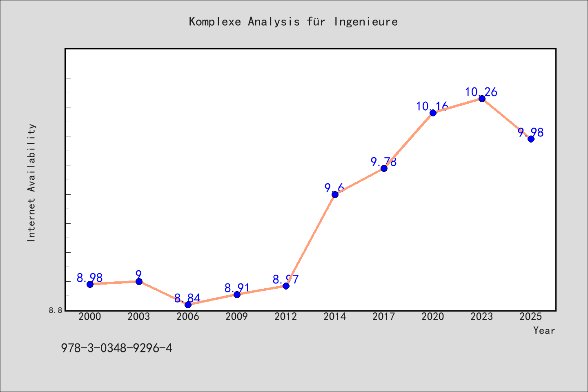588x392 pixels.
Task: Click the line segment between 2023 and 2025
Action: tap(506, 118)
